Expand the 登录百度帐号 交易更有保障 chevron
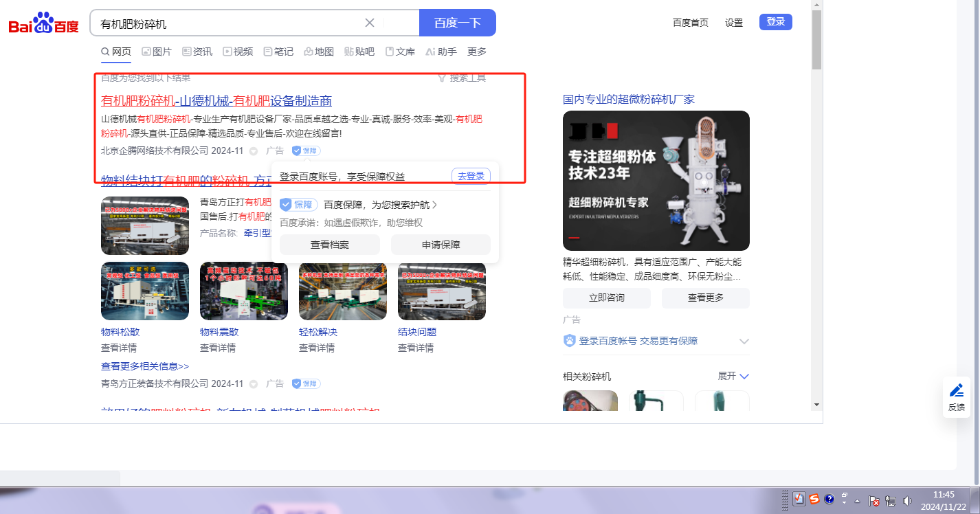 744,342
